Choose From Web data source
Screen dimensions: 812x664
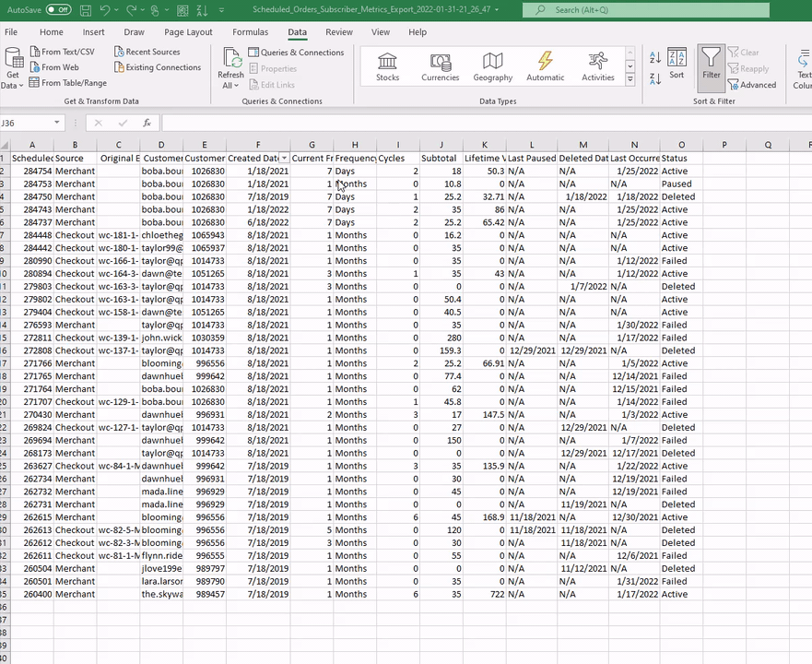[54, 67]
